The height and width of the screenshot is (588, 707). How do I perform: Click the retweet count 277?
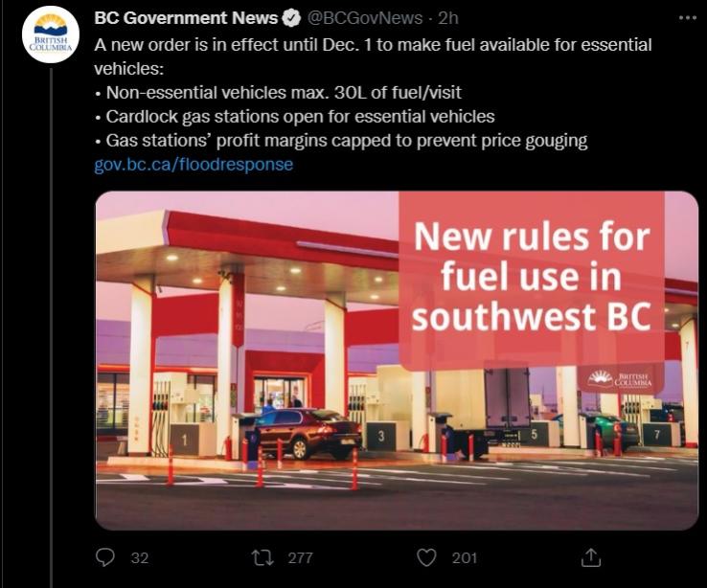[300, 557]
